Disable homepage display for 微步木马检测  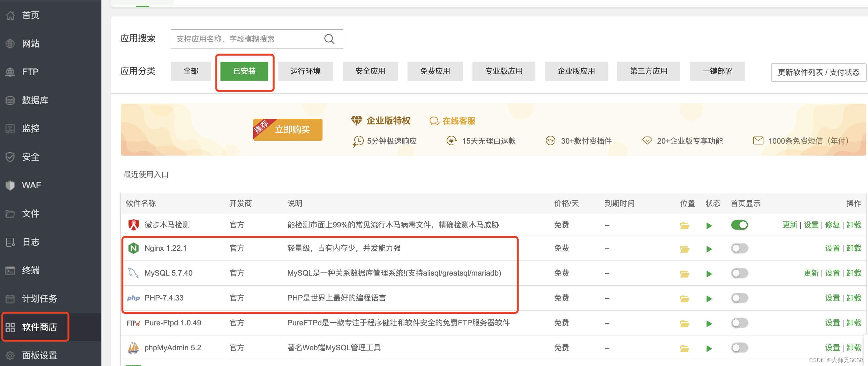point(739,225)
